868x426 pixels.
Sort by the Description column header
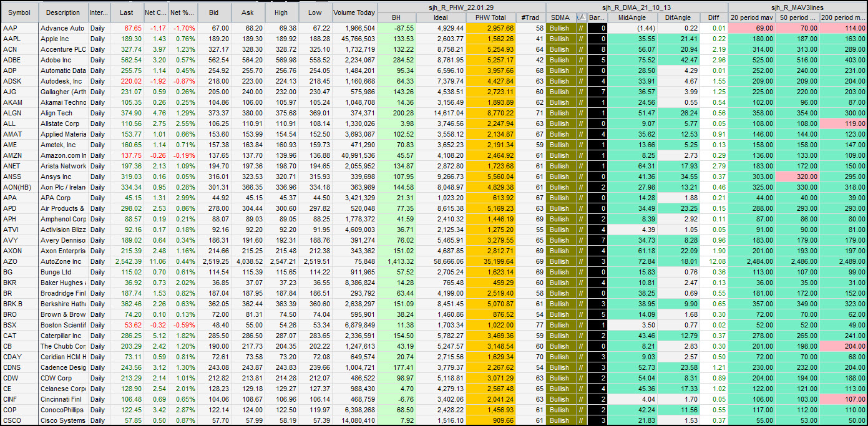(63, 12)
